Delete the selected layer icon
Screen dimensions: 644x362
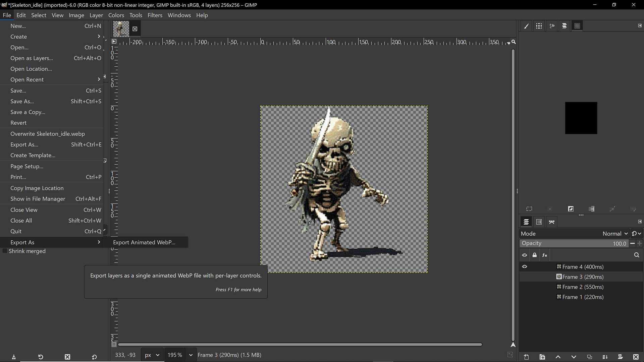636,357
